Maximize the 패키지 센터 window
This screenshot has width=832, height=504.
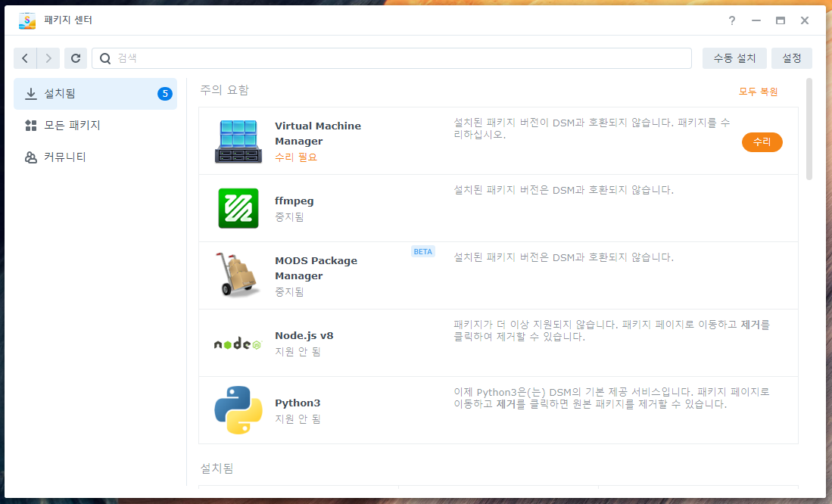point(781,20)
